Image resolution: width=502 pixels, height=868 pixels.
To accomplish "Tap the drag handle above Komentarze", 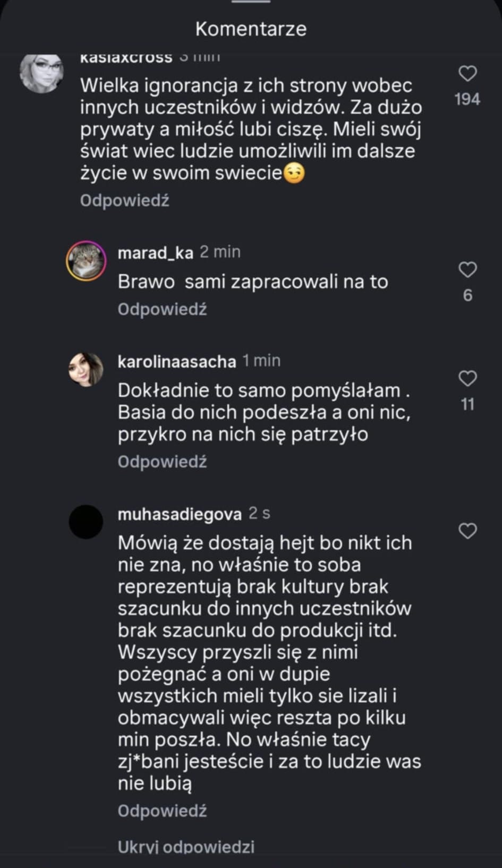I will pos(251,2).
